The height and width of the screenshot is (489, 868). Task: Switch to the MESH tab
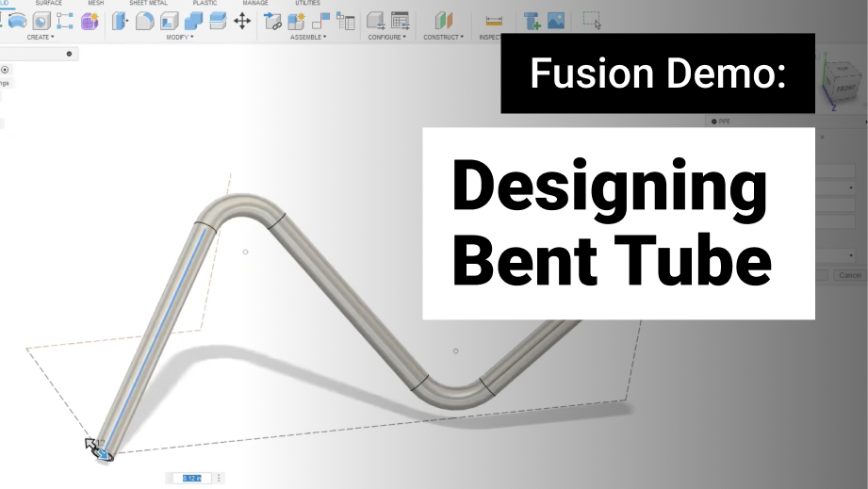pos(96,3)
